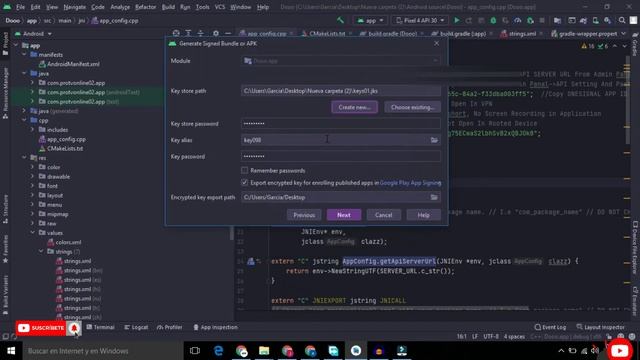The height and width of the screenshot is (360, 640).
Task: Switch to build.gradle (app) tab
Action: 462,33
